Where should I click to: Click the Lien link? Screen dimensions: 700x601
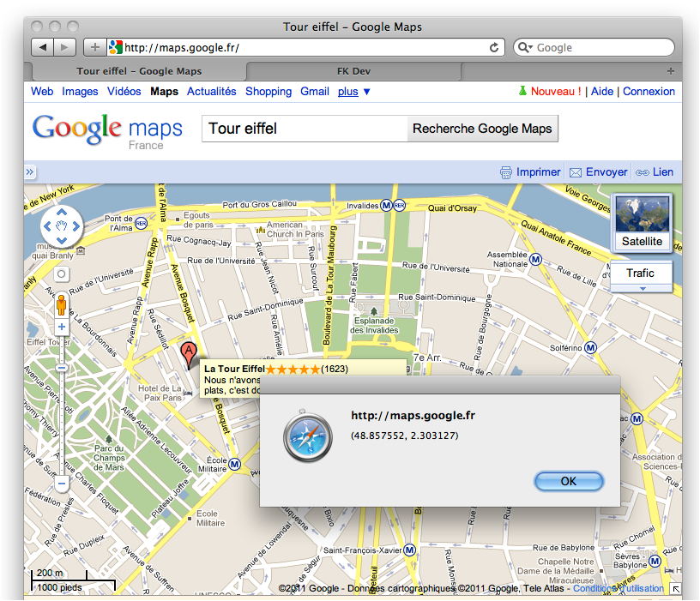(662, 172)
